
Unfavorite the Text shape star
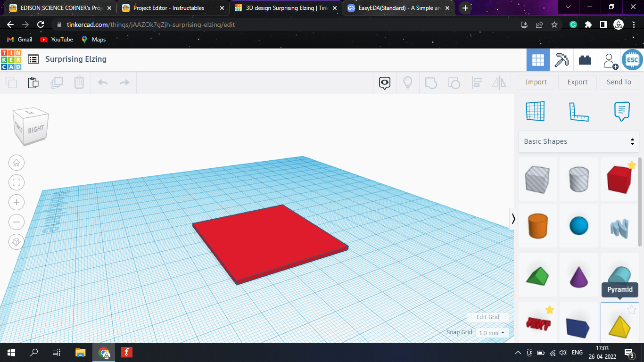(x=550, y=310)
